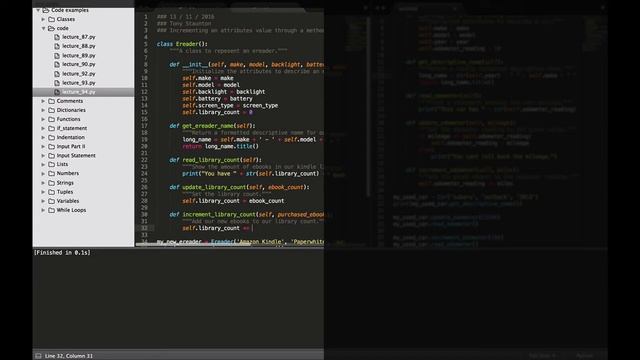Viewport: 640px width, 360px height.
Task: Click the Functions folder icon
Action: (51, 119)
